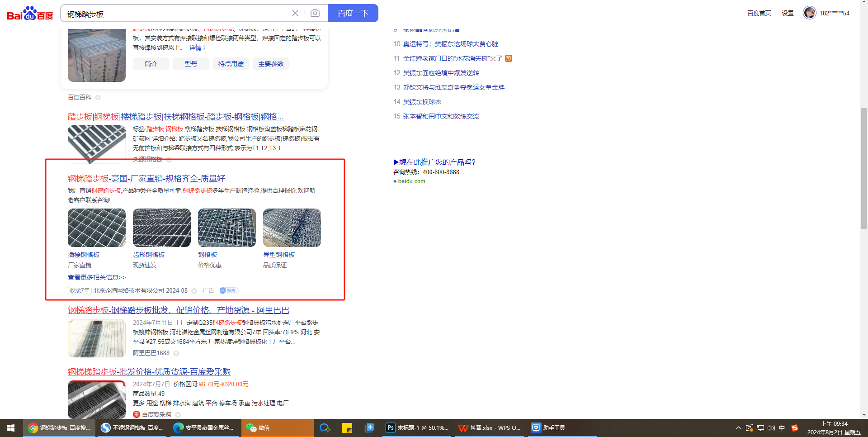The width and height of the screenshot is (868, 437).
Task: Open the 阿里巴巴 result thumbnail image
Action: click(97, 338)
